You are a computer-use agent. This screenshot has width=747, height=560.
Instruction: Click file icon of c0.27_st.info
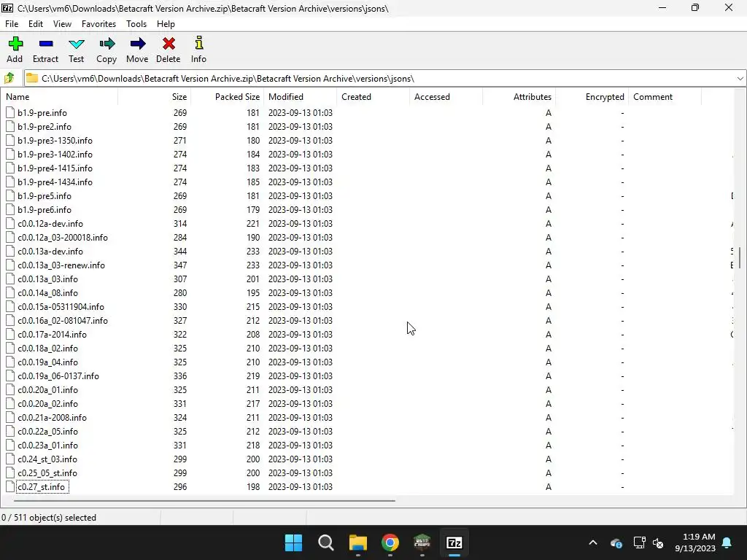point(10,486)
